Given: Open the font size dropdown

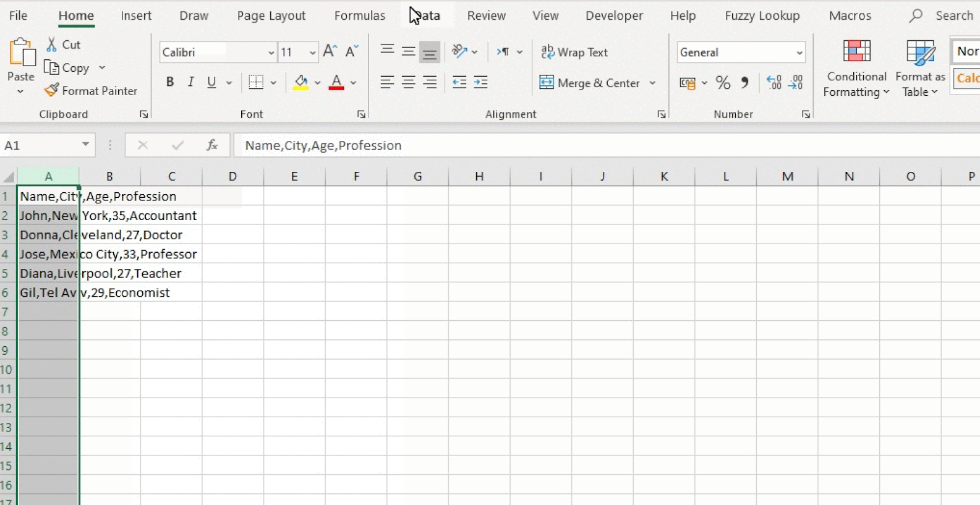Looking at the screenshot, I should pyautogui.click(x=312, y=53).
